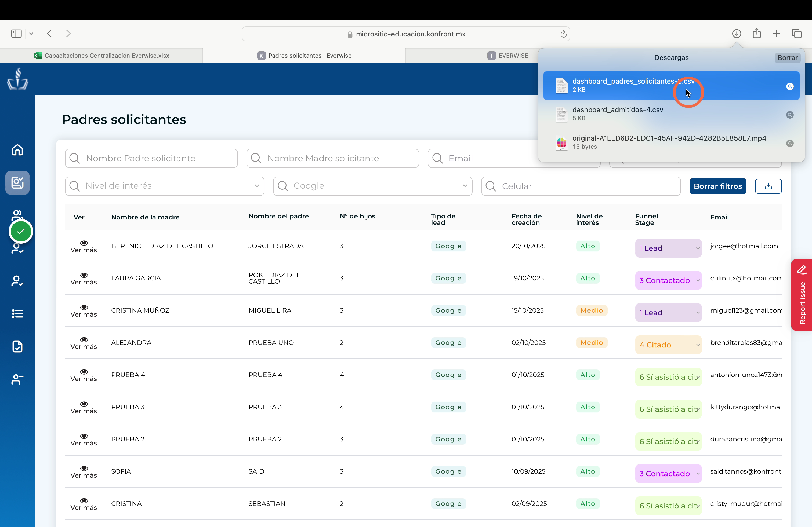812x527 pixels.
Task: Expand Funnel Stage dropdown for LAURA GARCIA
Action: coord(668,280)
